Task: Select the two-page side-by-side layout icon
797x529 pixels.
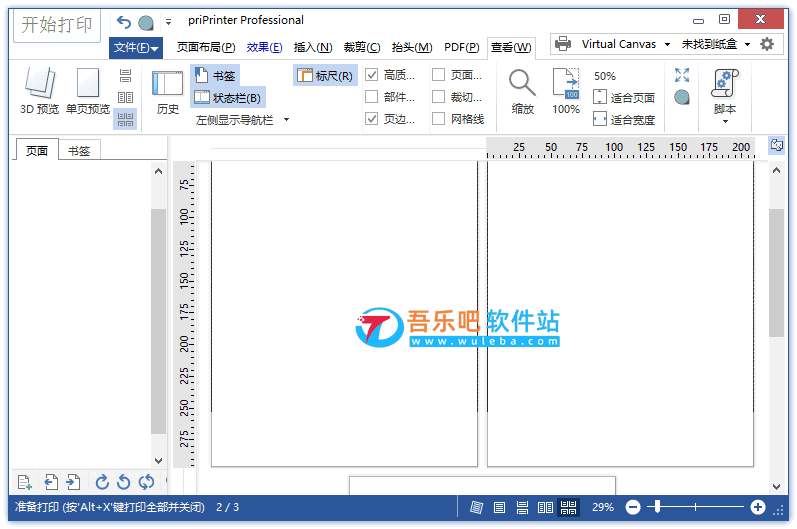Action: [125, 98]
